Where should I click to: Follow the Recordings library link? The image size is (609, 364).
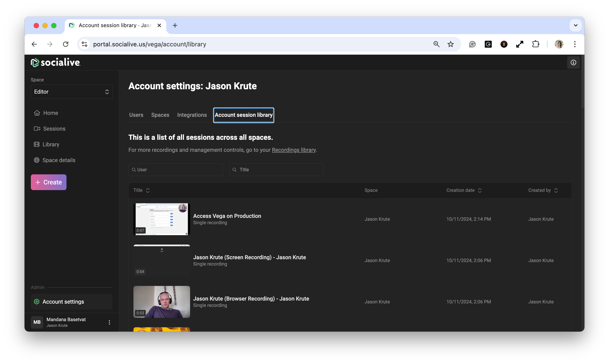(294, 150)
